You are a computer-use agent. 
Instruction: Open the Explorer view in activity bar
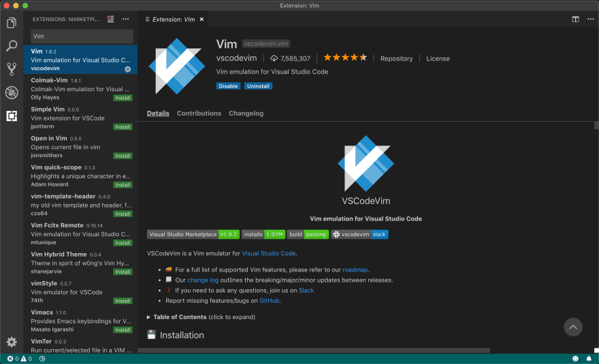pyautogui.click(x=12, y=23)
